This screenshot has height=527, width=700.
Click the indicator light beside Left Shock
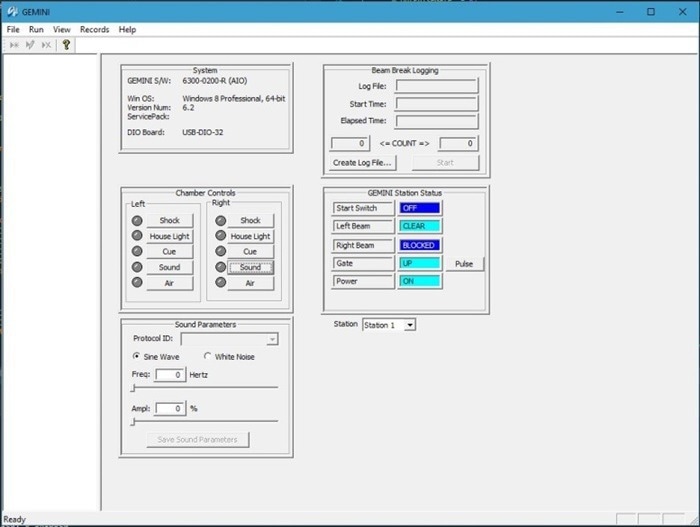pyautogui.click(x=138, y=220)
